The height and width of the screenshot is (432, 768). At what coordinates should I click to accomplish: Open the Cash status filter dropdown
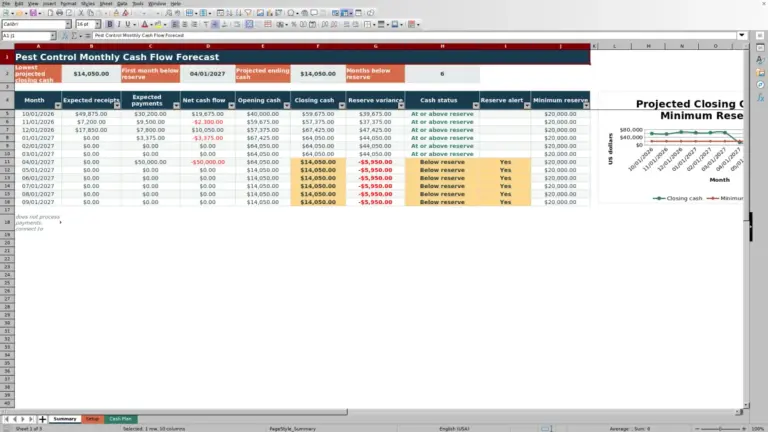[x=476, y=106]
